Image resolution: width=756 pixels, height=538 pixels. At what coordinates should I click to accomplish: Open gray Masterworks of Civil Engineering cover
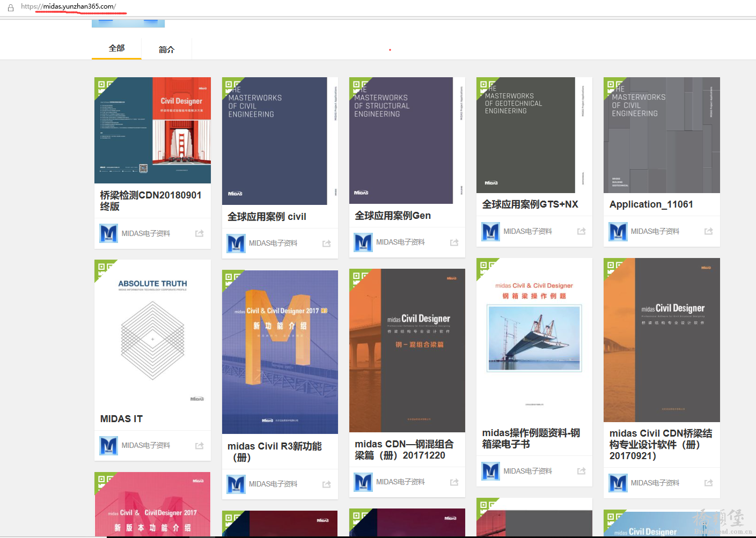coord(662,135)
